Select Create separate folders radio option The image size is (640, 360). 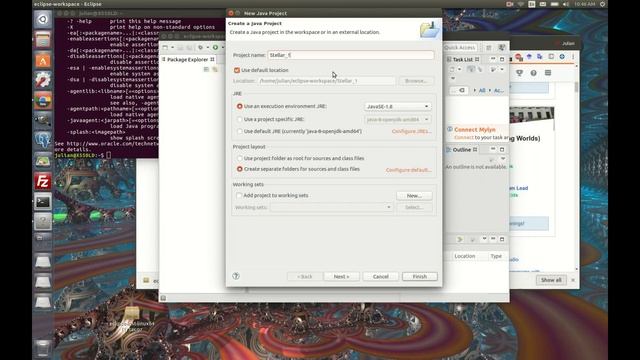(240, 169)
